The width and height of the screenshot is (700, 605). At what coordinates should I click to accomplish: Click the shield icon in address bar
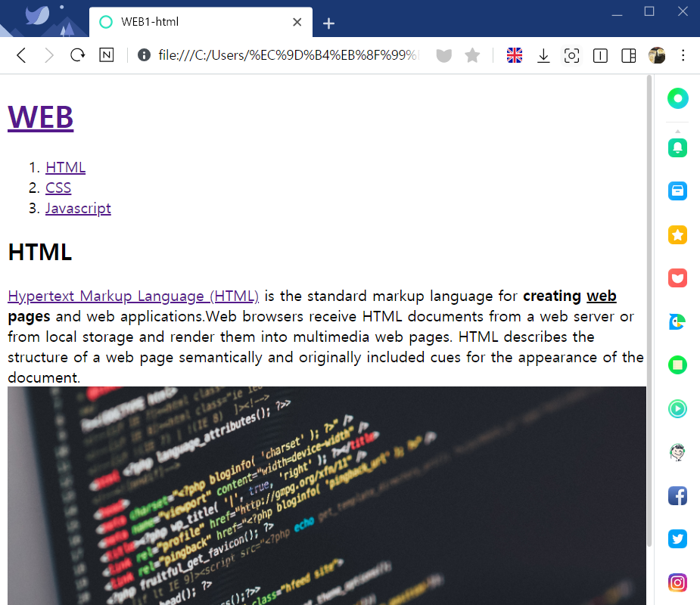tap(443, 55)
